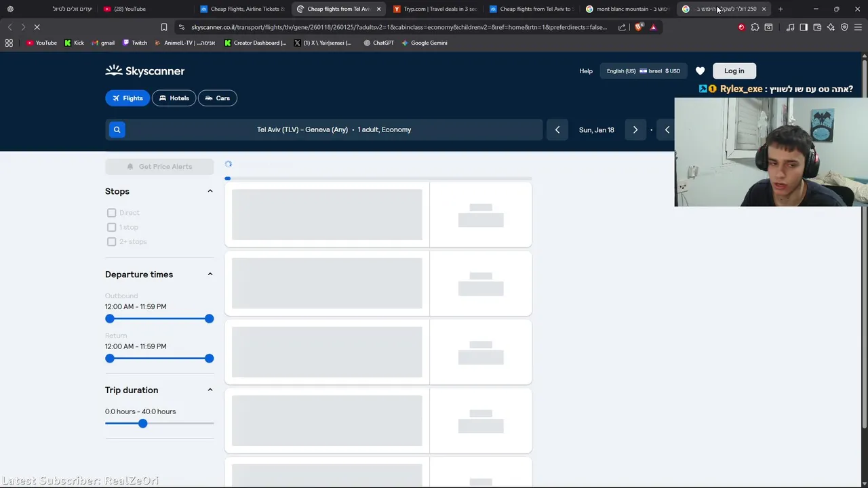Open the Brave playlist music icon

[790, 27]
